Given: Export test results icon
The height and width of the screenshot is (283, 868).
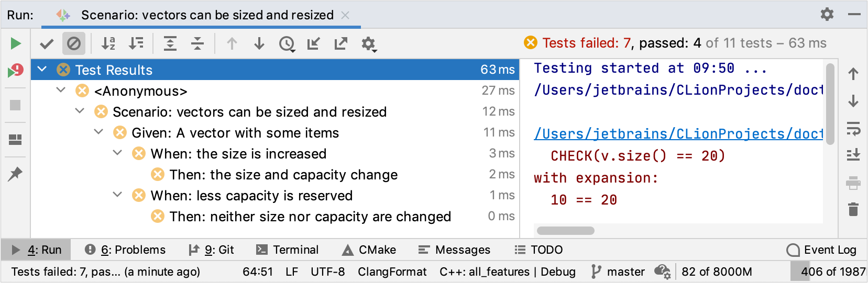Looking at the screenshot, I should click(x=341, y=44).
